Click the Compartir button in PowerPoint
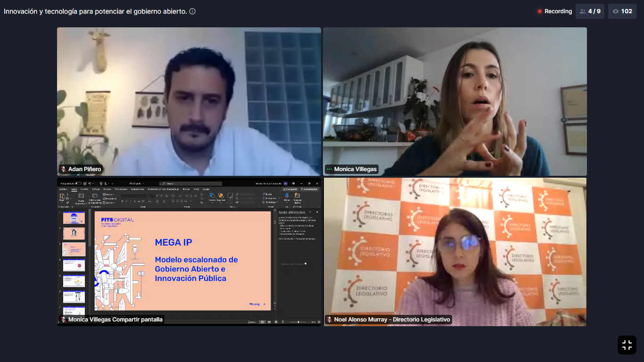 (290, 189)
